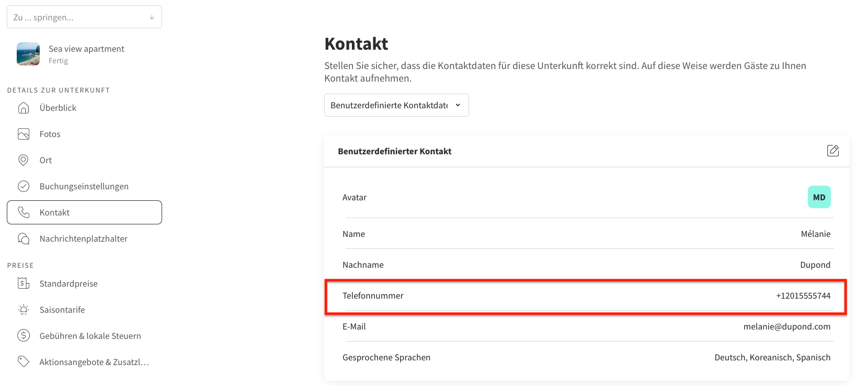Screen dimensions: 868x386
Task: Click the sun icon next to Saisontarife
Action: click(24, 310)
